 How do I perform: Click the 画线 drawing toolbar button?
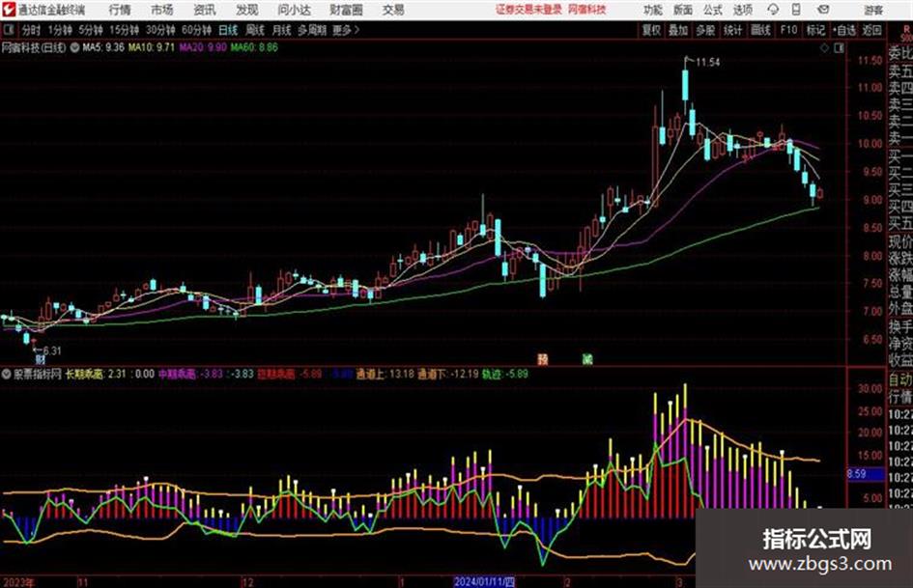click(x=761, y=30)
